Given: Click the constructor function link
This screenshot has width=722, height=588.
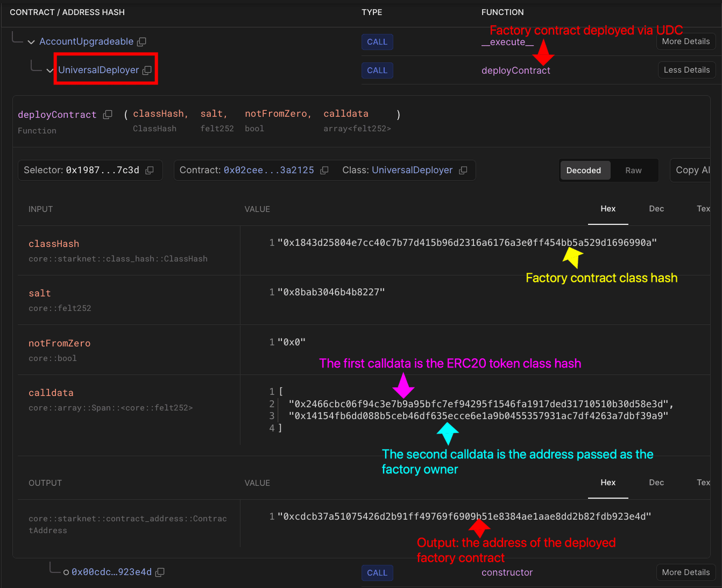Looking at the screenshot, I should (507, 572).
